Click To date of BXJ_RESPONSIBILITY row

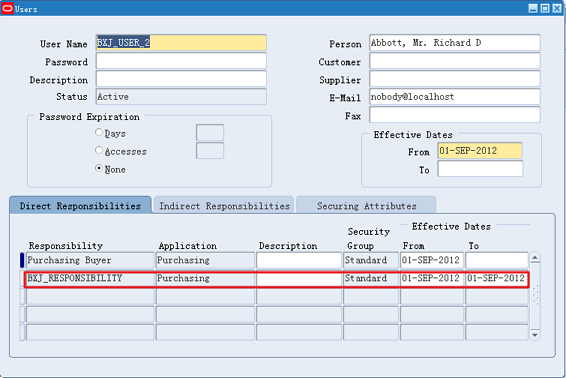click(x=497, y=278)
